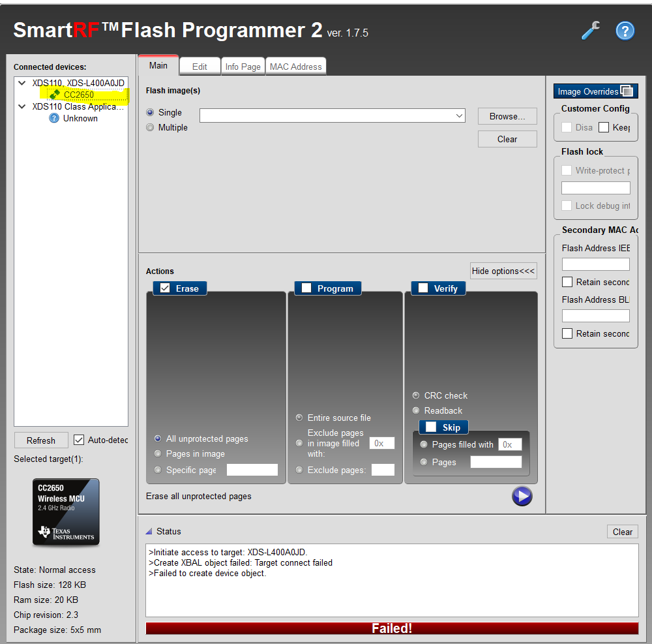Select Readback verify option
The height and width of the screenshot is (644, 652).
coord(416,410)
